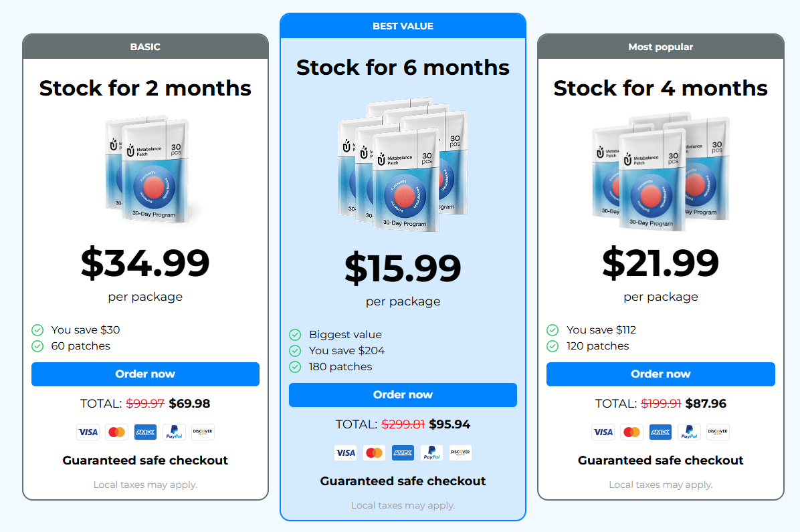This screenshot has height=532, width=800.
Task: Click the checkmark beside '120 patches'
Action: click(553, 346)
